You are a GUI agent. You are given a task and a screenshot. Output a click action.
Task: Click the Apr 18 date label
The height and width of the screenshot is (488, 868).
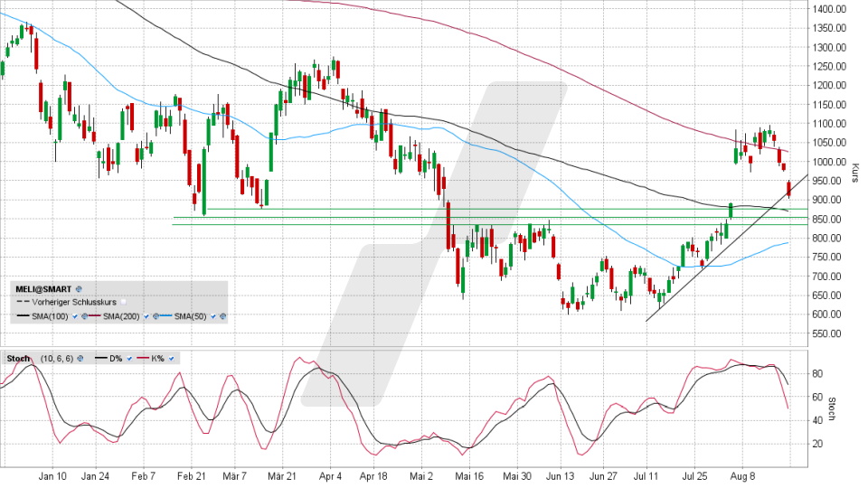373,476
